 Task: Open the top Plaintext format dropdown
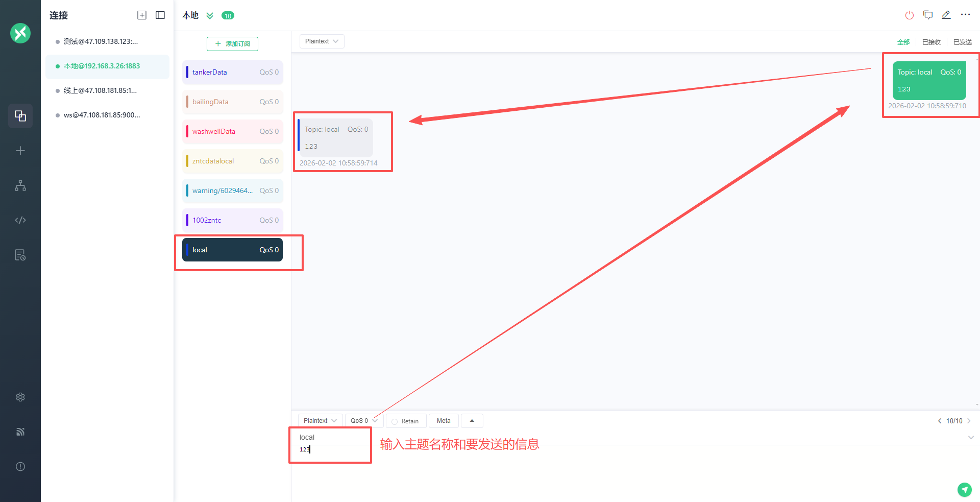point(322,41)
